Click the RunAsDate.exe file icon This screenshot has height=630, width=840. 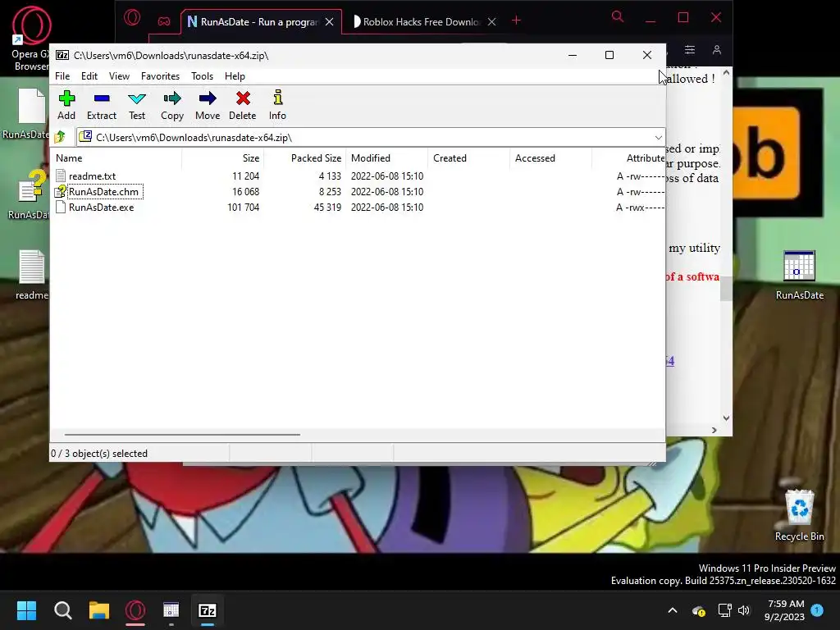[x=61, y=207]
